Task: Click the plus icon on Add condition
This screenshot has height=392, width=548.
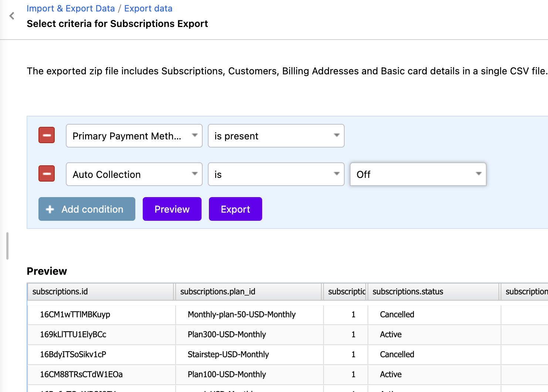Action: (x=50, y=209)
